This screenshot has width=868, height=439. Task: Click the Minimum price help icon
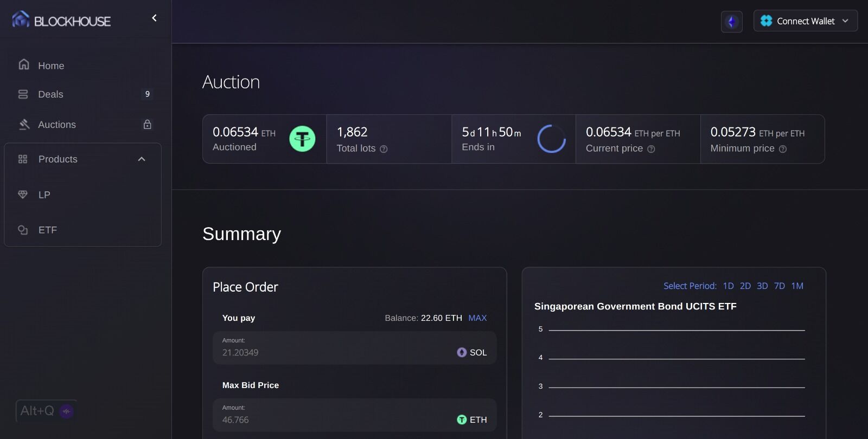pos(783,149)
